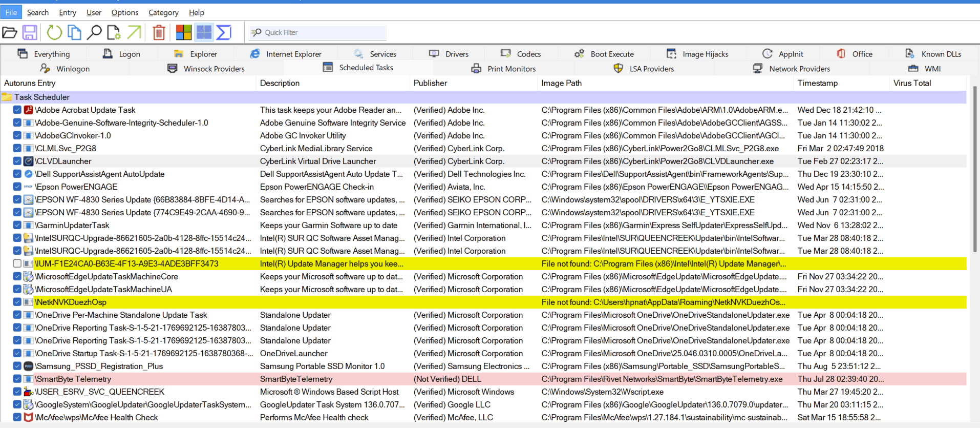The height and width of the screenshot is (428, 980).
Task: Click the USER_ESRV_SVC_QUEENCREEK entry icon
Action: pos(29,392)
